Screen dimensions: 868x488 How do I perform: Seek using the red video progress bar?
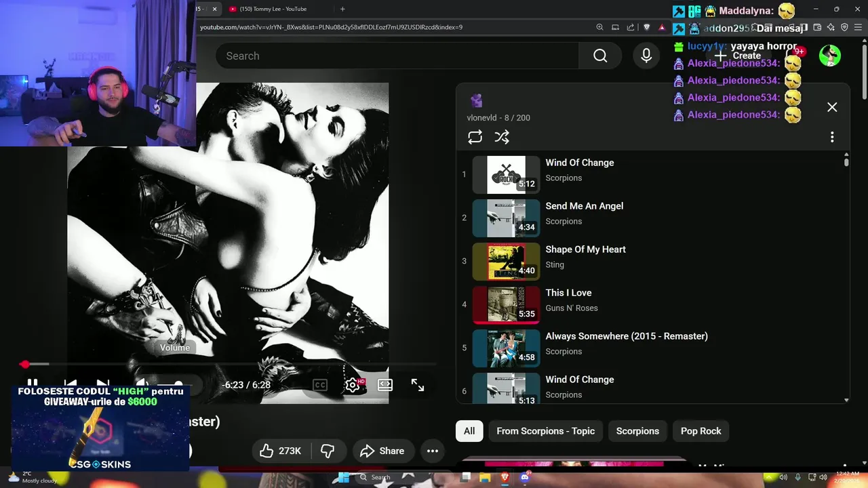click(227, 365)
